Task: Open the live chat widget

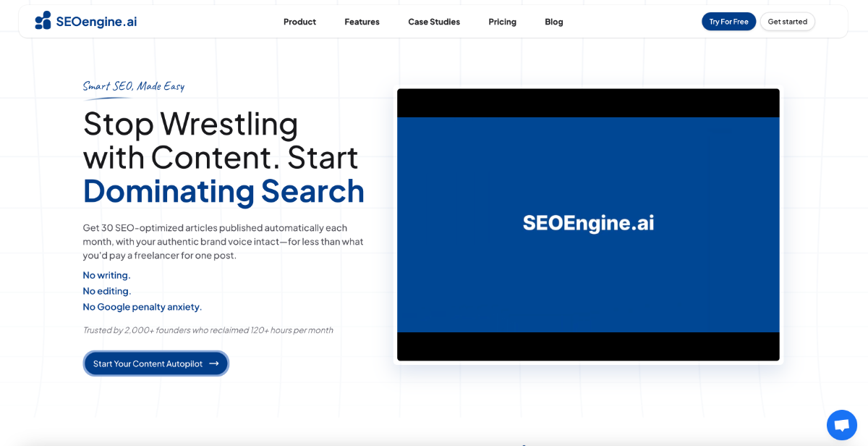Action: (841, 425)
